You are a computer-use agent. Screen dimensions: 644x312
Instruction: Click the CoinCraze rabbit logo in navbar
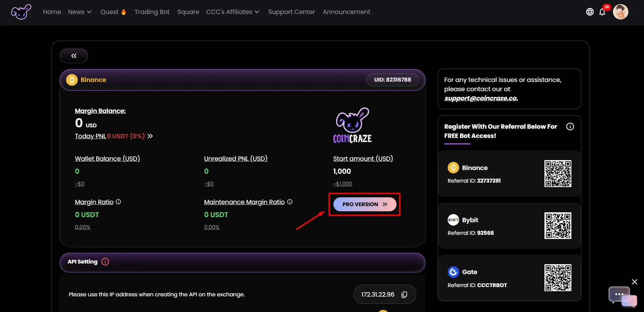click(21, 12)
